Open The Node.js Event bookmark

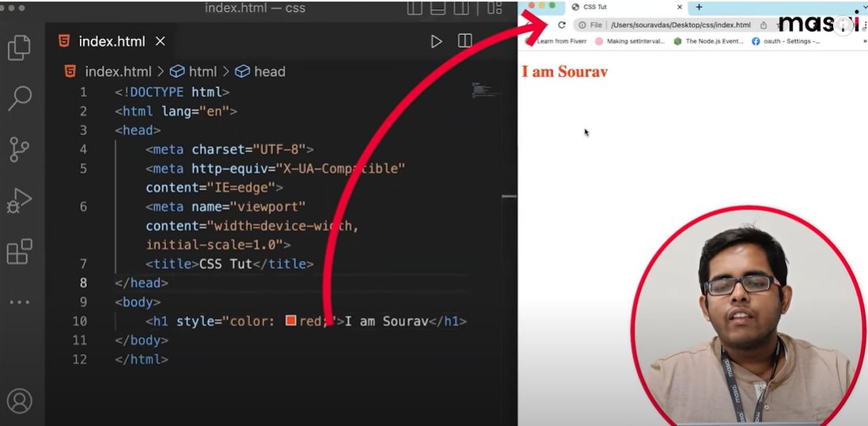[x=709, y=41]
